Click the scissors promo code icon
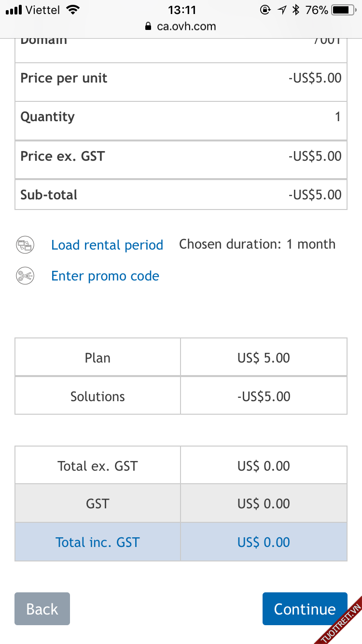 point(25,276)
